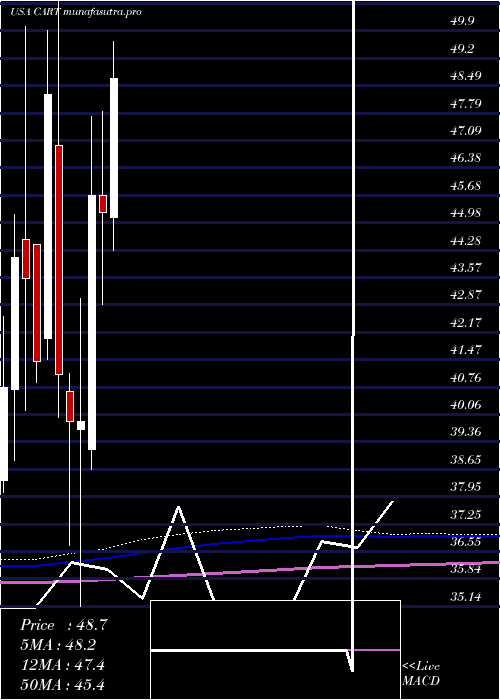Click the 36.55 price axis label
This screenshot has width=500, height=700.
click(466, 542)
